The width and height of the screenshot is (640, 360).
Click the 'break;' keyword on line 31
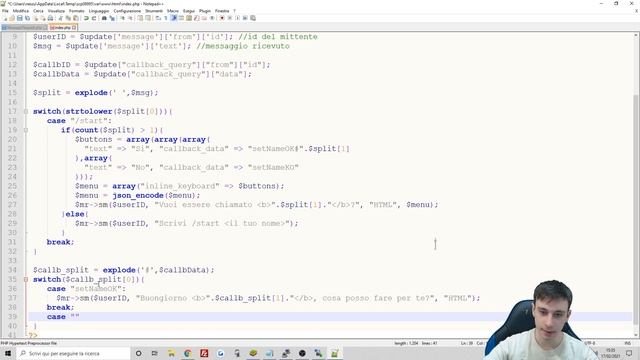pos(60,242)
